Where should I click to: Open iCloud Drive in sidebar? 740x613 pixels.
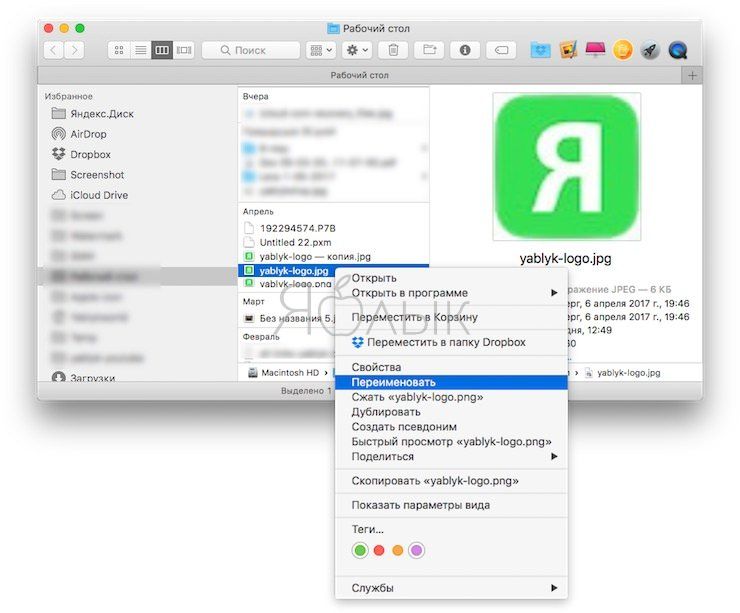pos(90,195)
